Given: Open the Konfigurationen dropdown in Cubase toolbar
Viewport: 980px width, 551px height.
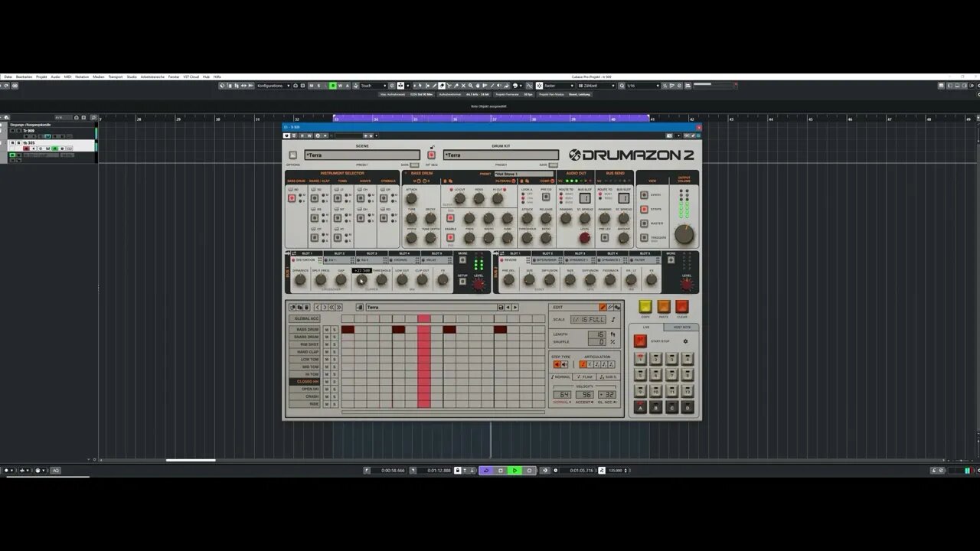Looking at the screenshot, I should coord(274,86).
